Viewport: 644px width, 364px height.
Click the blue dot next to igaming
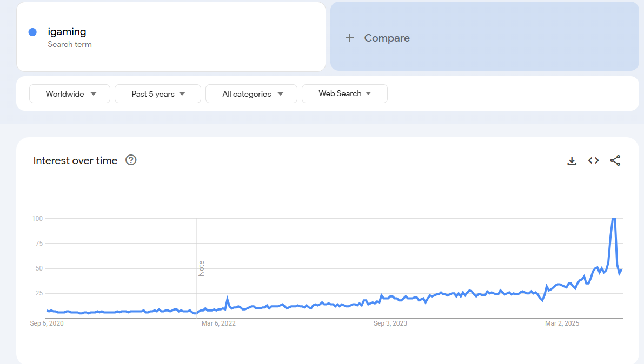tap(32, 32)
